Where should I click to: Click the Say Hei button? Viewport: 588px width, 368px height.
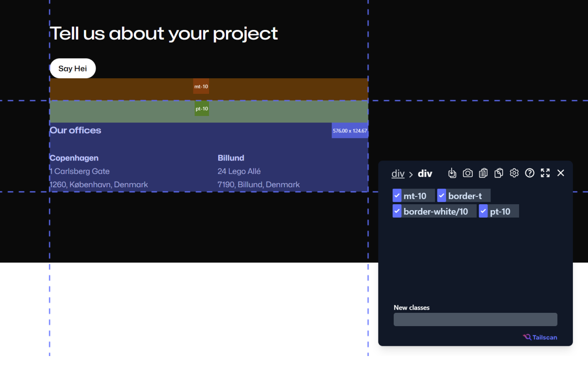73,69
